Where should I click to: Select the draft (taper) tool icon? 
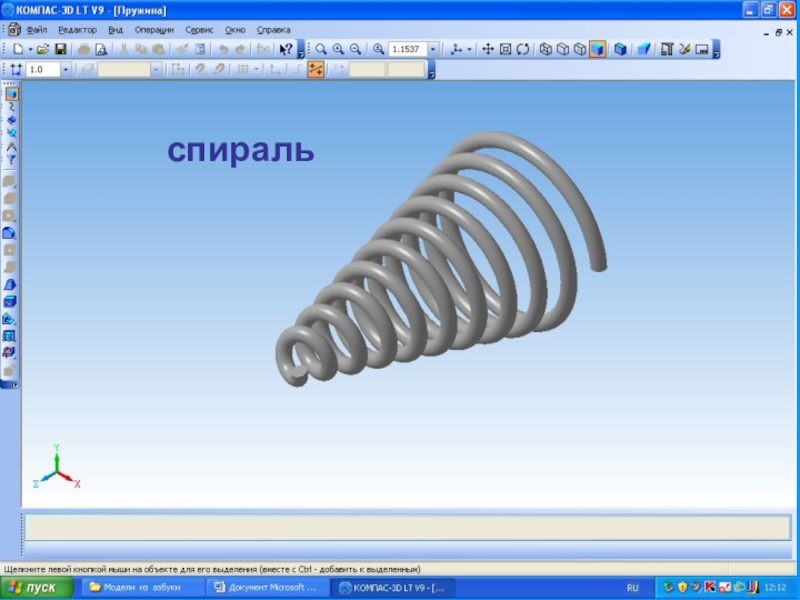coord(10,285)
